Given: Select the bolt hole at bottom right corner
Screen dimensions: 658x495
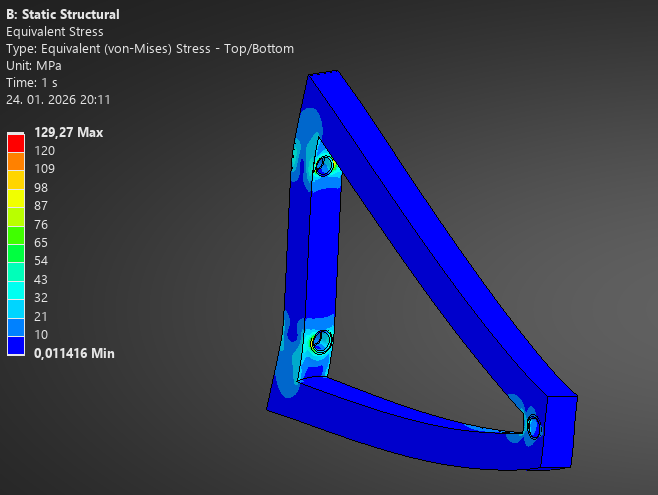Looking at the screenshot, I should 533,428.
